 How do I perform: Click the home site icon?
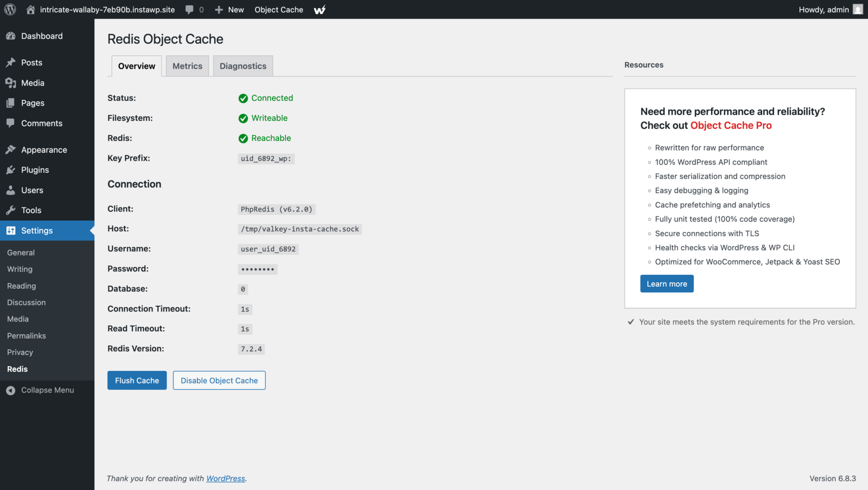(x=30, y=10)
